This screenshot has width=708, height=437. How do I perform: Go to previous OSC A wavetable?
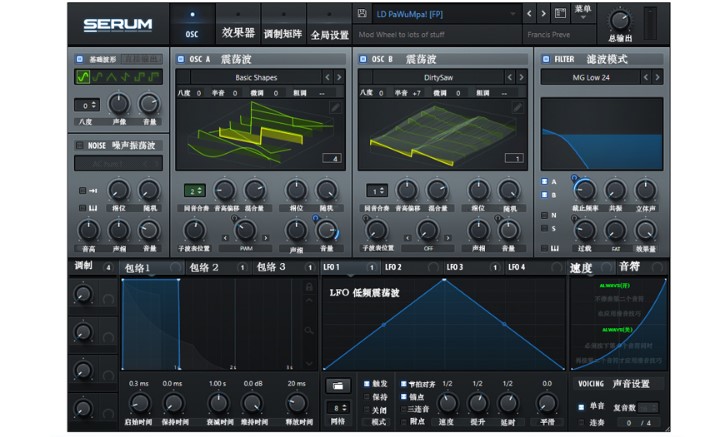click(x=327, y=78)
